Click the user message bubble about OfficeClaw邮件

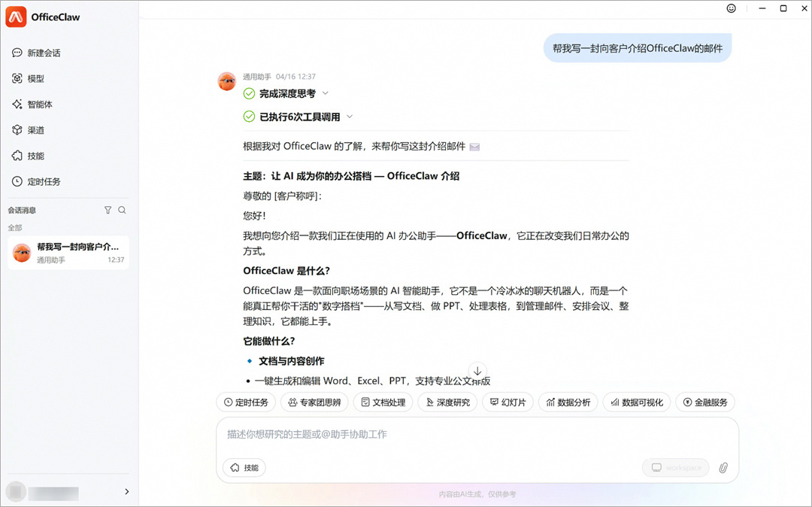point(638,48)
